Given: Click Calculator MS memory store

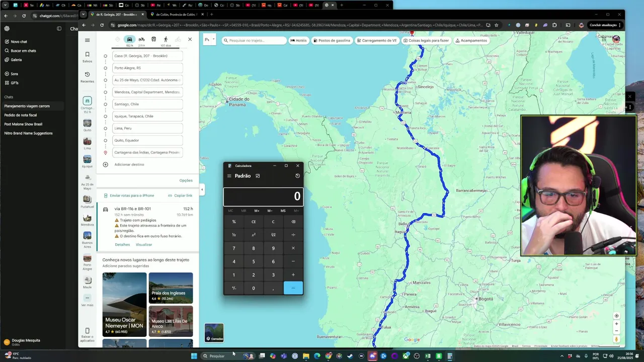Looking at the screenshot, I should pyautogui.click(x=283, y=211).
